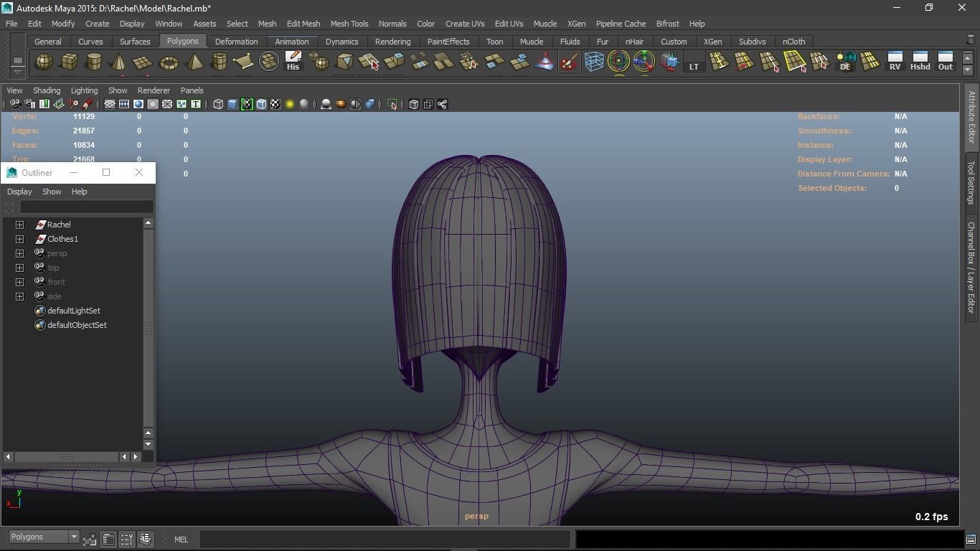Expand the Rachel node in Outliner
Viewport: 980px width, 551px height.
click(x=20, y=225)
